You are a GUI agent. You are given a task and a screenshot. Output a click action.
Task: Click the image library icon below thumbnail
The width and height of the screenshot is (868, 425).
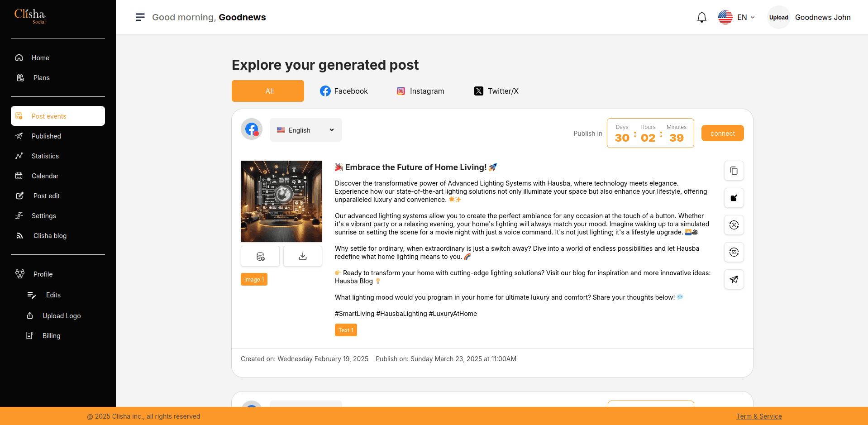[260, 257]
